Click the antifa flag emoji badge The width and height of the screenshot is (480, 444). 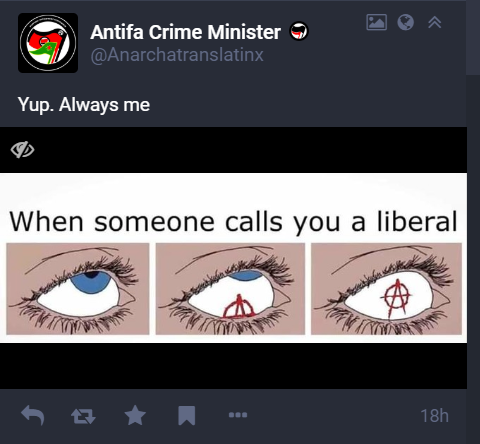298,31
